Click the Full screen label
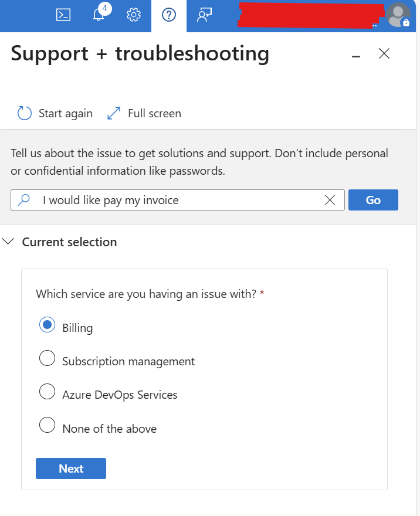The width and height of the screenshot is (420, 516). [155, 114]
